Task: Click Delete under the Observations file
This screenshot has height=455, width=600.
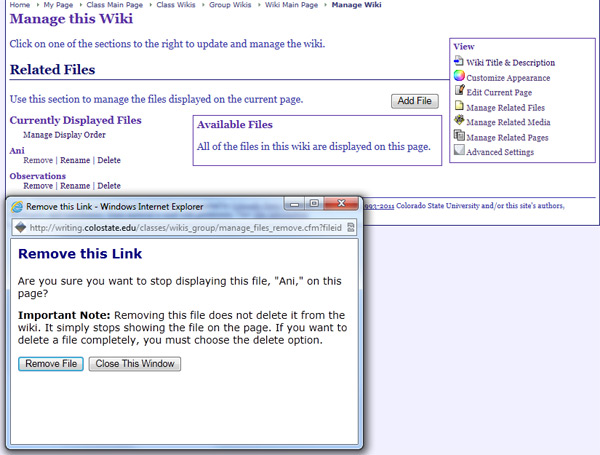Action: pos(109,186)
